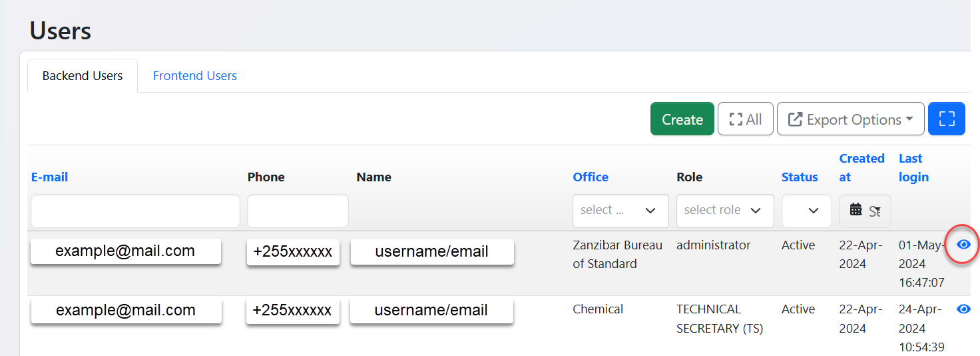The image size is (980, 356).
Task: Click the blue fullscreen toggle button
Action: click(x=946, y=119)
